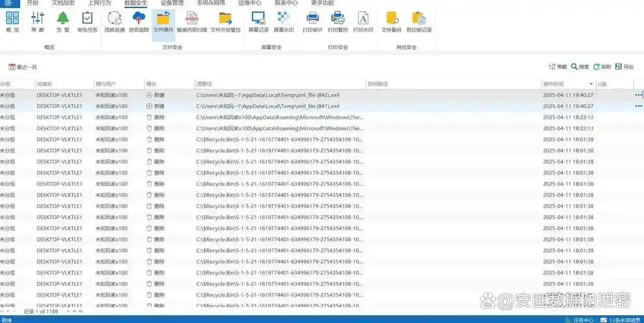
Task: Switch to the 数据安全 ribbon tab
Action: coord(135,3)
